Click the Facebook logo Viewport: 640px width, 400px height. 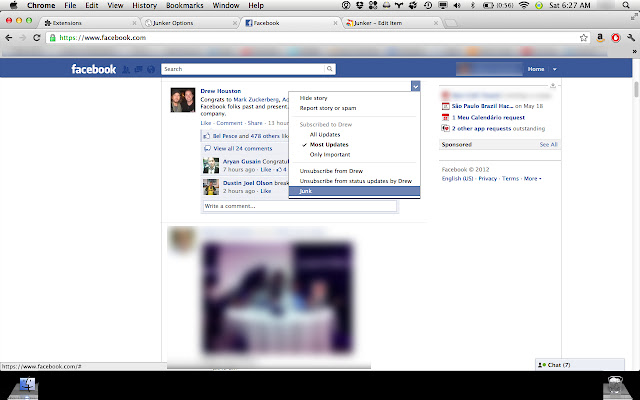[93, 69]
